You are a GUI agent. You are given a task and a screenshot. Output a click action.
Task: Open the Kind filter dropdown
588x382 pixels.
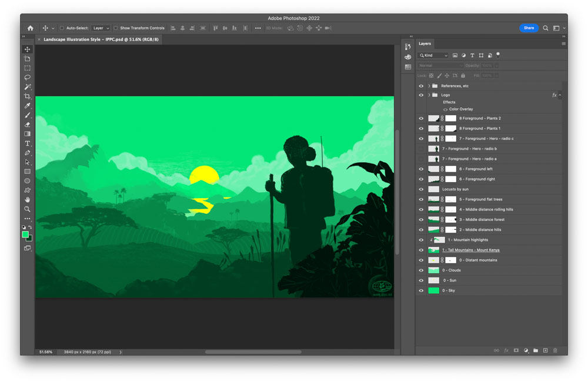click(x=433, y=55)
